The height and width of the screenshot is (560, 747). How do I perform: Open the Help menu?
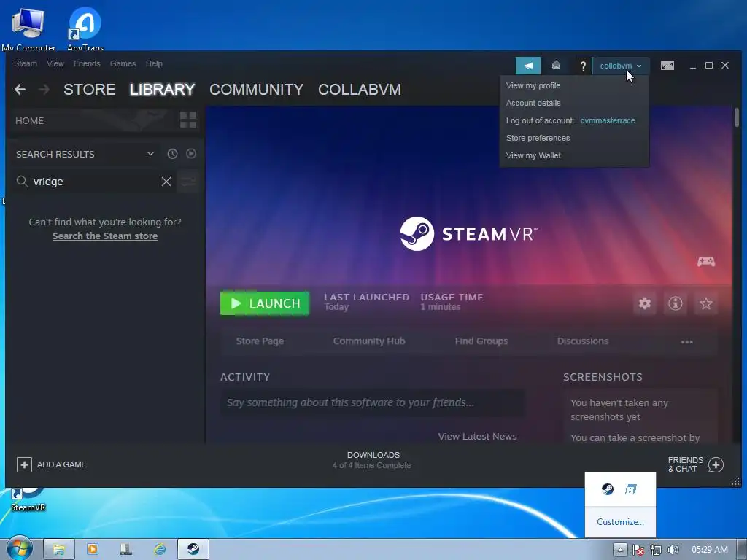154,63
